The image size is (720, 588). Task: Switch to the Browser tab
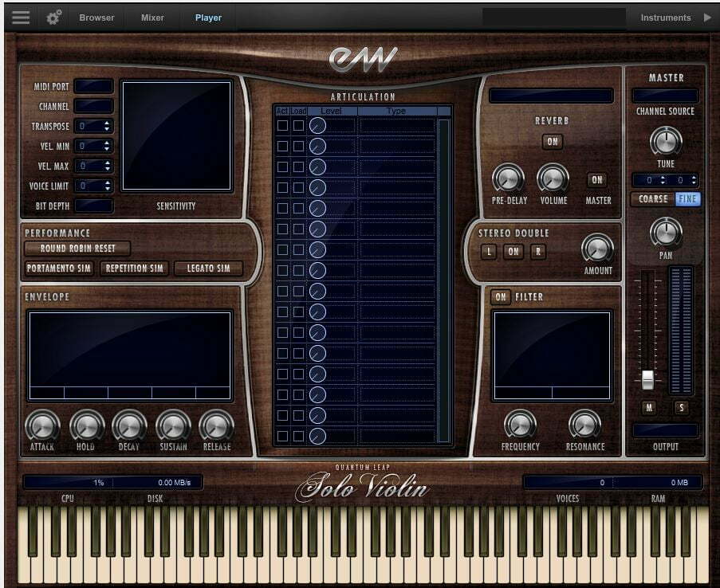click(96, 18)
